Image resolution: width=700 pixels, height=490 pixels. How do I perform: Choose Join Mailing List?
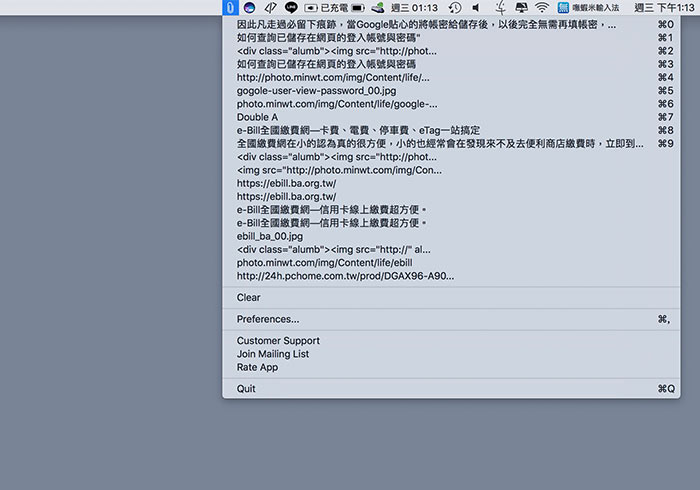click(x=451, y=354)
